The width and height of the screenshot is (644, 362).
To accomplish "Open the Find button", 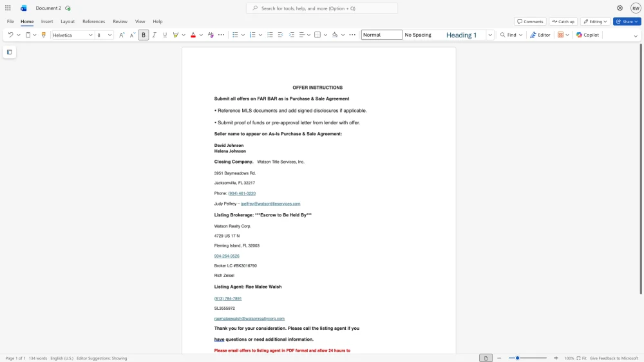I will [511, 35].
